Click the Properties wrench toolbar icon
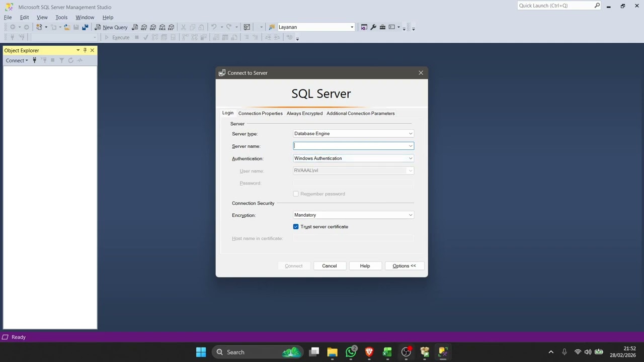 (373, 27)
